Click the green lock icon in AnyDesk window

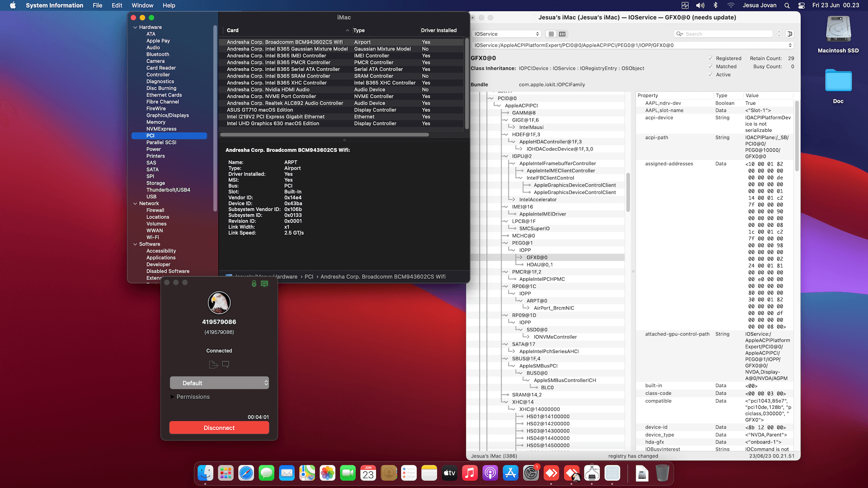point(254,283)
